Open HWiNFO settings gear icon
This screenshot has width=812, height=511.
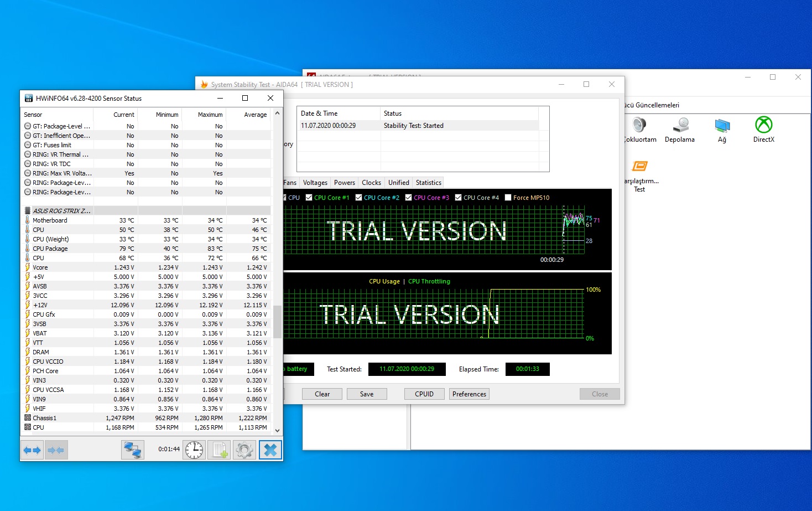tap(244, 450)
